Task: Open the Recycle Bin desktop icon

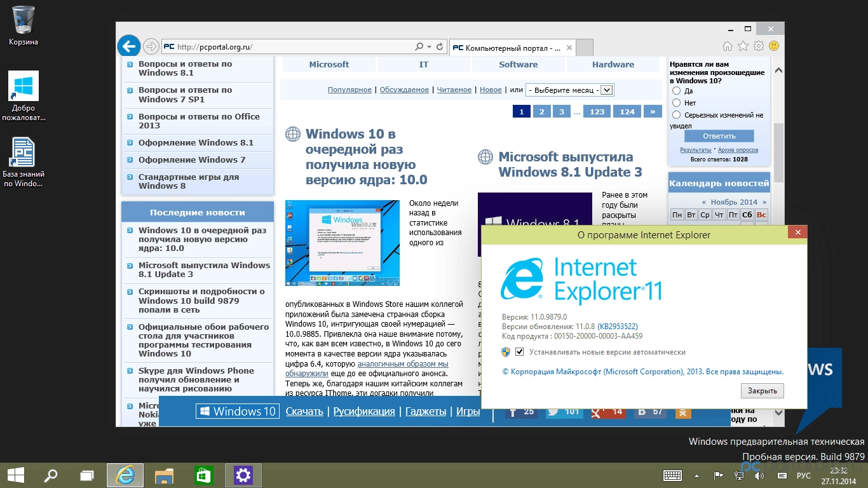Action: (24, 26)
